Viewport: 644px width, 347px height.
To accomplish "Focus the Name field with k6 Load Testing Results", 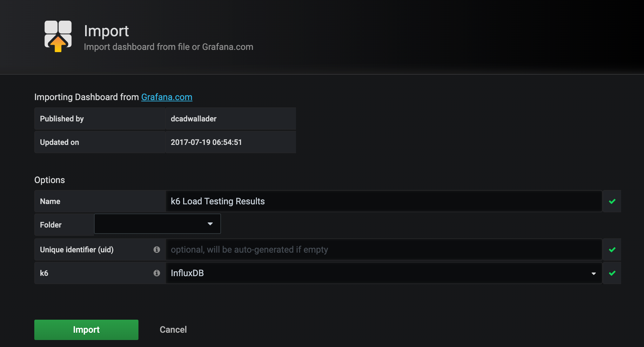I will pyautogui.click(x=384, y=201).
